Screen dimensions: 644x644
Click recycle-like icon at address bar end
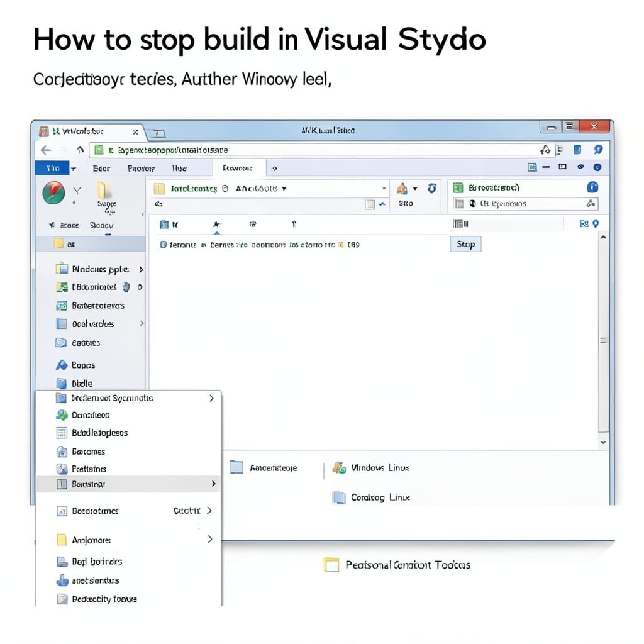(x=545, y=150)
